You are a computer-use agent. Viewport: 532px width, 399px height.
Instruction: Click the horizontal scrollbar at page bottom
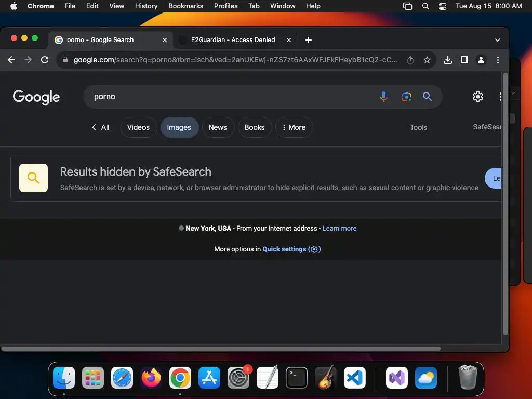[221, 349]
